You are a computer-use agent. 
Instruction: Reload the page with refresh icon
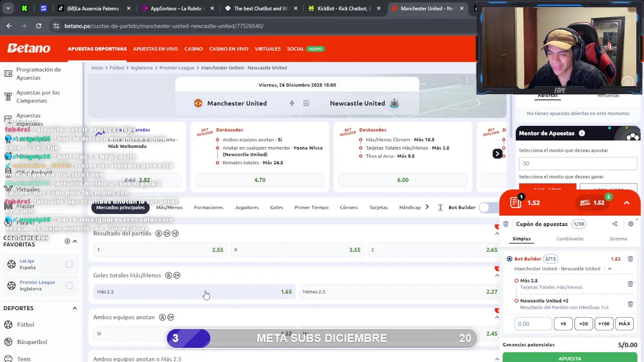coord(38,26)
